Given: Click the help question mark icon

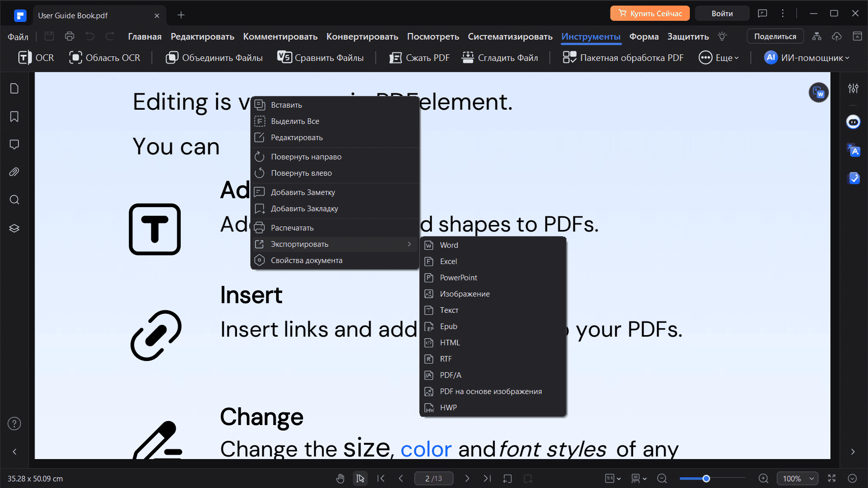Looking at the screenshot, I should click(x=14, y=424).
